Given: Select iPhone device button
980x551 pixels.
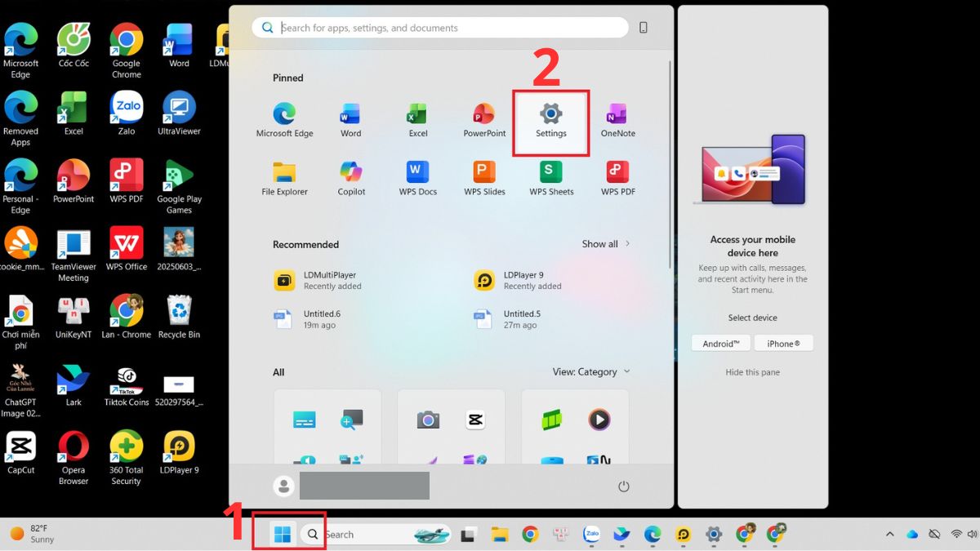Looking at the screenshot, I should click(x=783, y=344).
